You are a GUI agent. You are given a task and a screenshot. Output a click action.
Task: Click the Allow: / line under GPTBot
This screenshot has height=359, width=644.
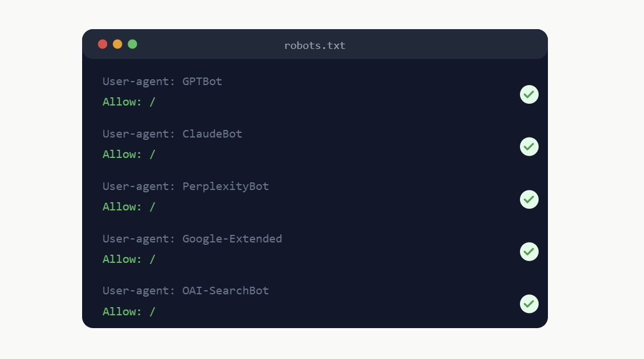[129, 102]
